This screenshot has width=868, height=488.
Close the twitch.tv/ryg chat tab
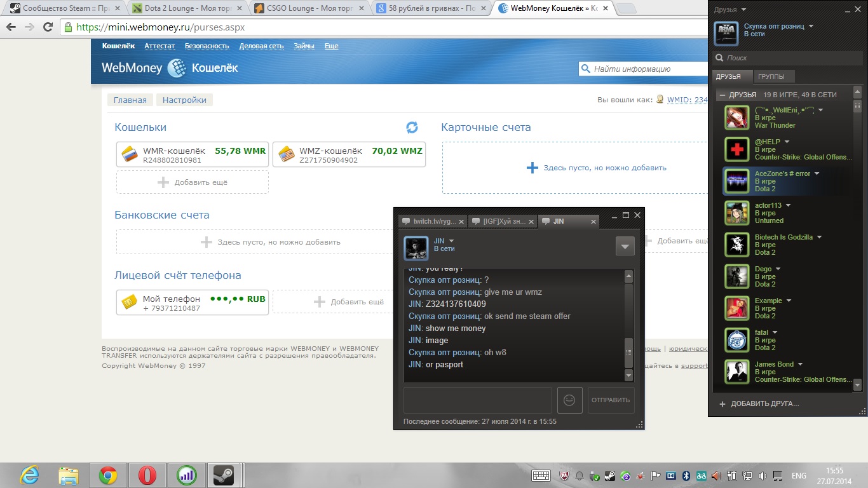point(462,222)
